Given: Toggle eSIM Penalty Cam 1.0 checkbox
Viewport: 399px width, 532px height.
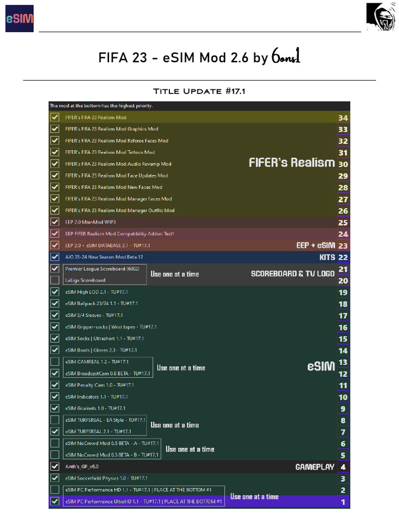Looking at the screenshot, I should click(55, 385).
